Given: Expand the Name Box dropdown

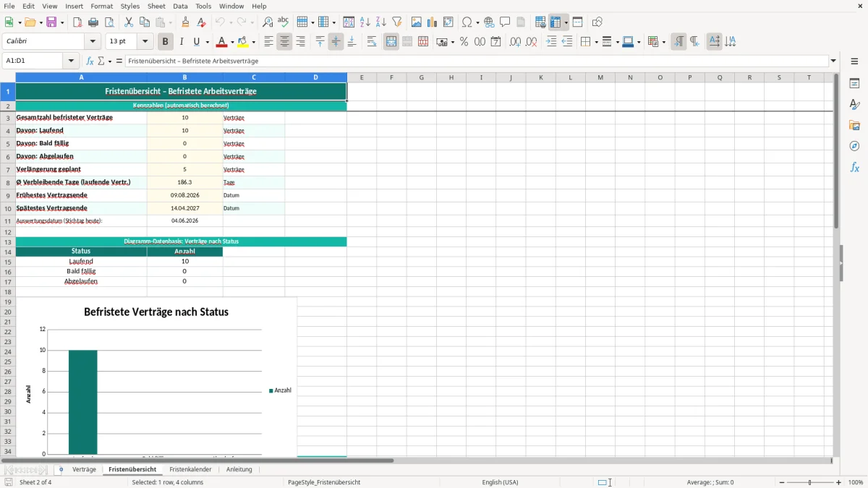Looking at the screenshot, I should click(71, 61).
